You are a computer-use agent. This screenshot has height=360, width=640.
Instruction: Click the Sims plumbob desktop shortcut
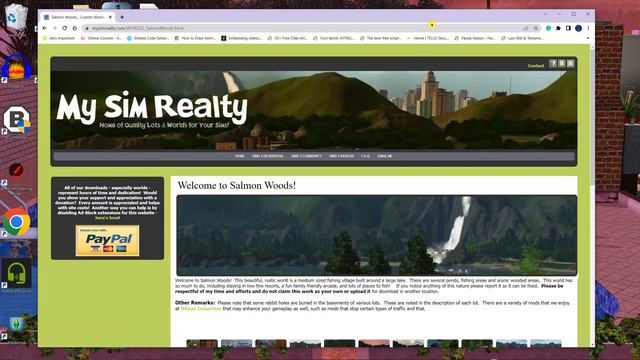click(x=16, y=325)
